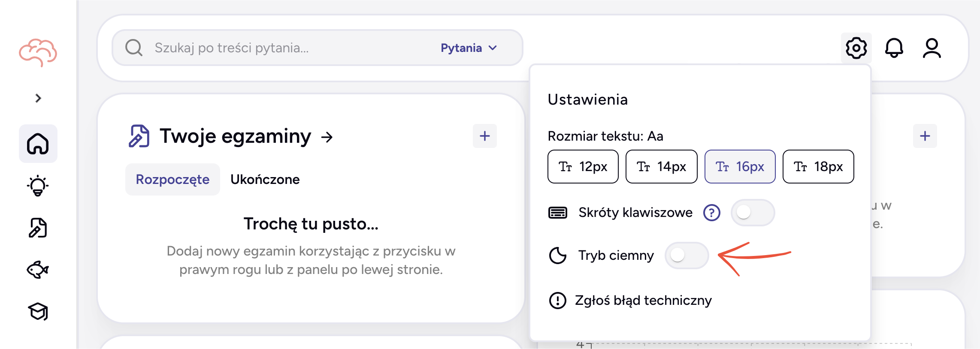Click the keyboard icon next to Skróty klawiszowe
The height and width of the screenshot is (349, 980).
click(558, 212)
